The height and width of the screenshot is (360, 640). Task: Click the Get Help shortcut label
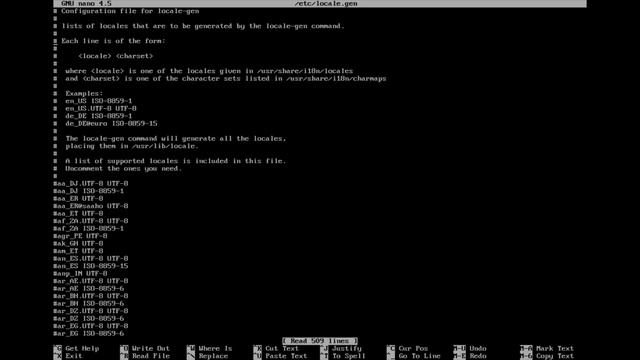tap(82, 349)
